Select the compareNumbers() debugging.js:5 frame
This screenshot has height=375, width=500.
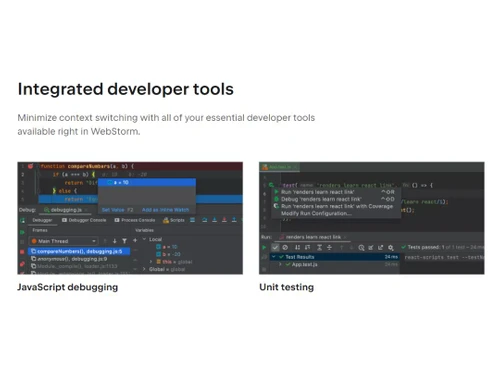tap(79, 251)
